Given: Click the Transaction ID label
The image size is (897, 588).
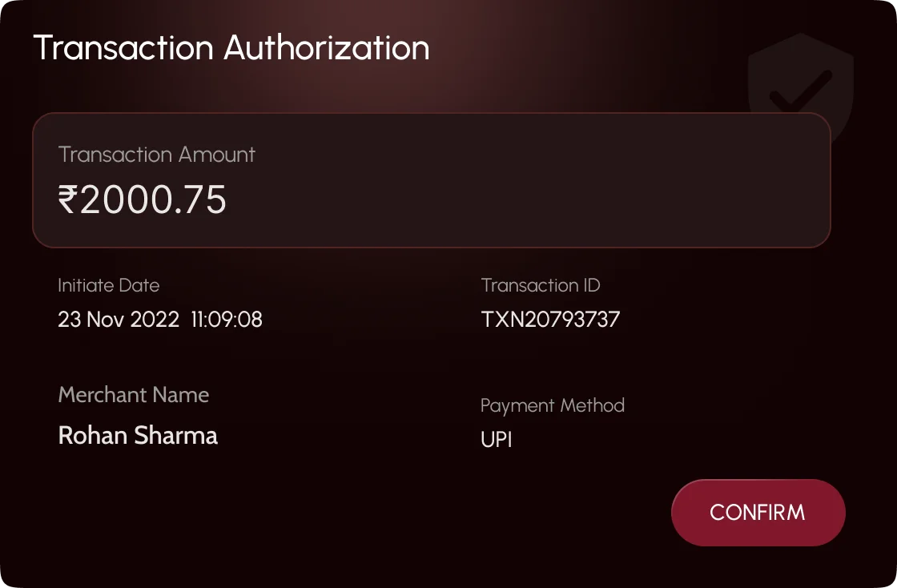Looking at the screenshot, I should coord(540,285).
